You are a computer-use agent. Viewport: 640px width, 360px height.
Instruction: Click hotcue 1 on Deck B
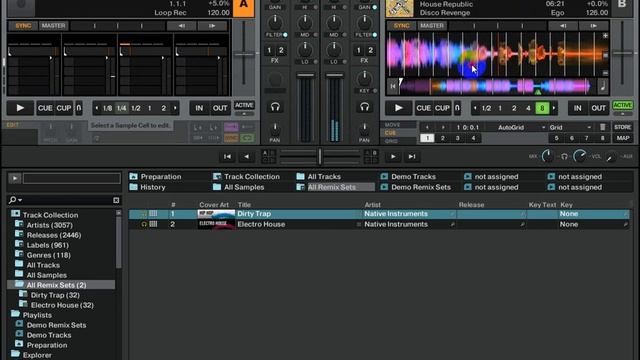point(427,138)
